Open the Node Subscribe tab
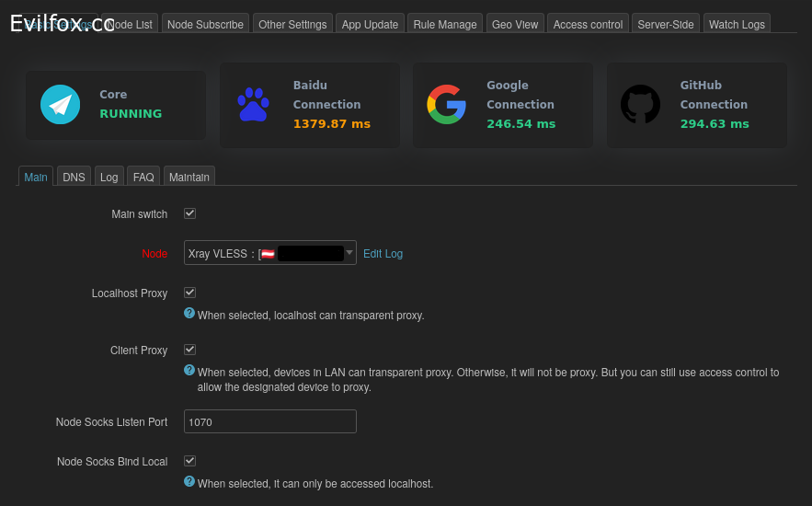Image resolution: width=812 pixels, height=506 pixels. tap(206, 24)
